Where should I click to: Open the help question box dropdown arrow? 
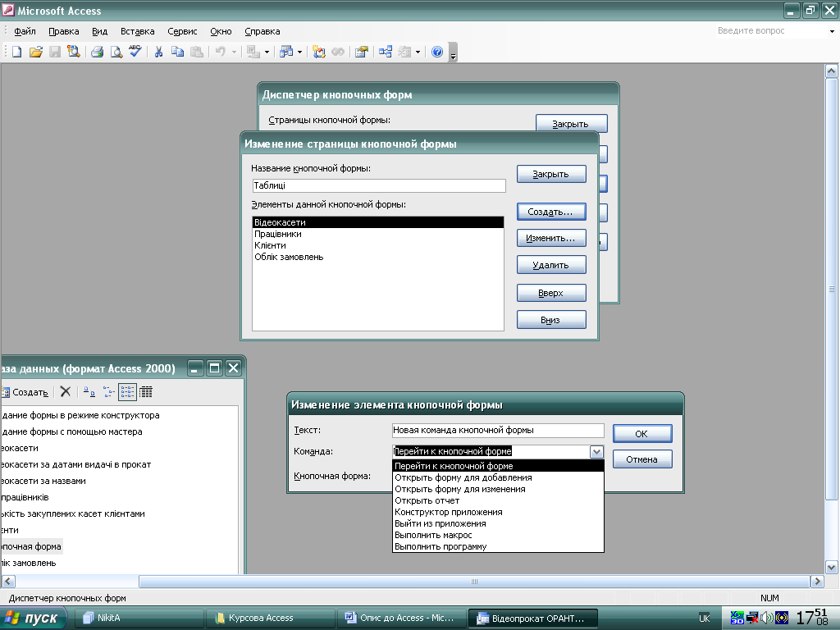pos(832,31)
